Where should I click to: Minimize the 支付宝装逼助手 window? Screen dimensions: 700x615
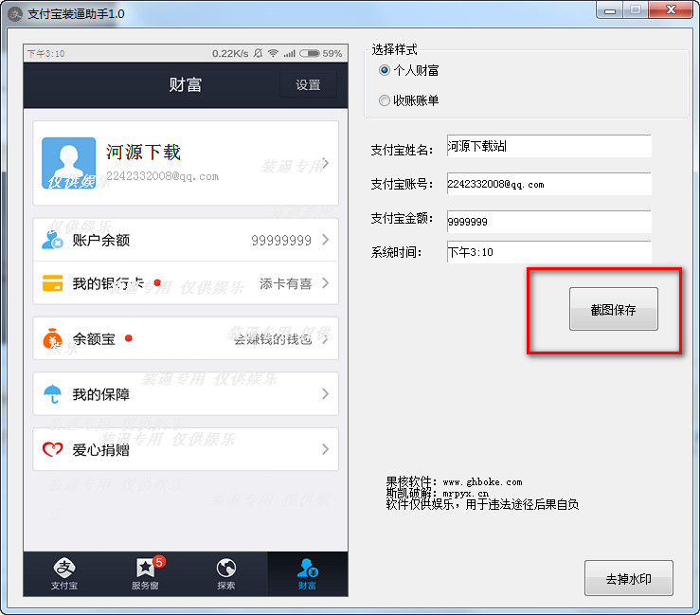pyautogui.click(x=610, y=9)
